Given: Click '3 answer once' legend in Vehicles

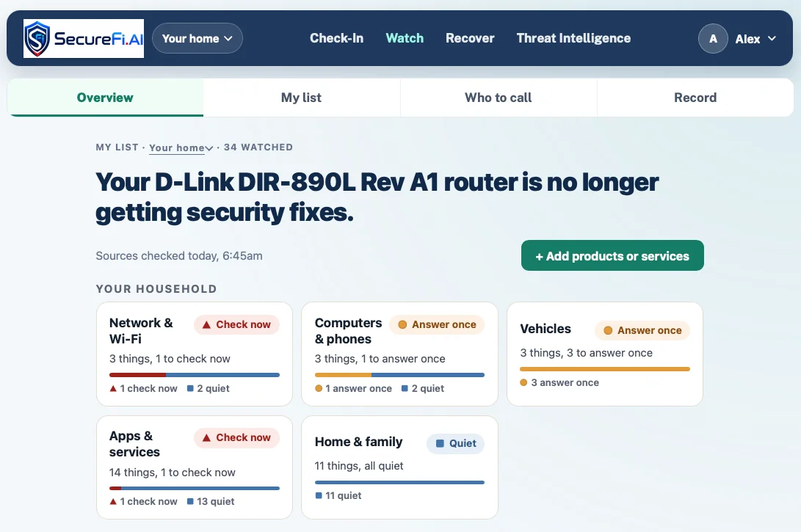Looking at the screenshot, I should point(559,382).
